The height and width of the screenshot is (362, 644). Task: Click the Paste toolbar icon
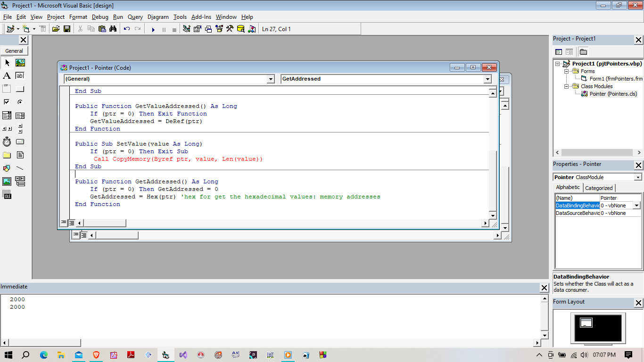(x=102, y=29)
